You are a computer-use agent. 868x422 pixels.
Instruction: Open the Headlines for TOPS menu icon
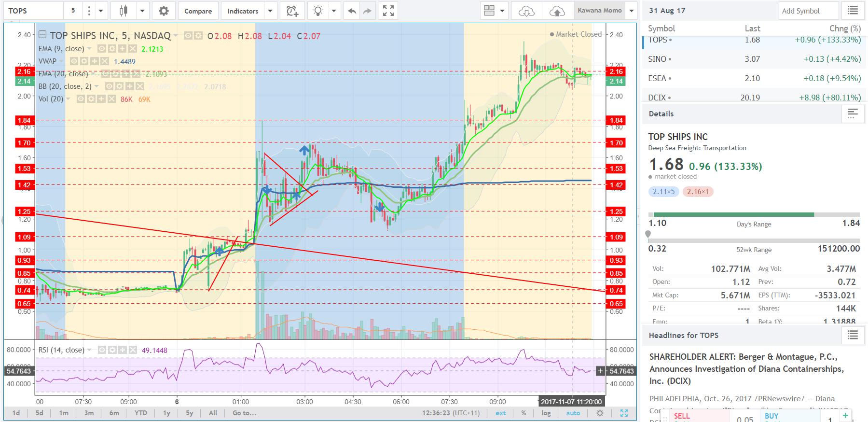pos(853,335)
